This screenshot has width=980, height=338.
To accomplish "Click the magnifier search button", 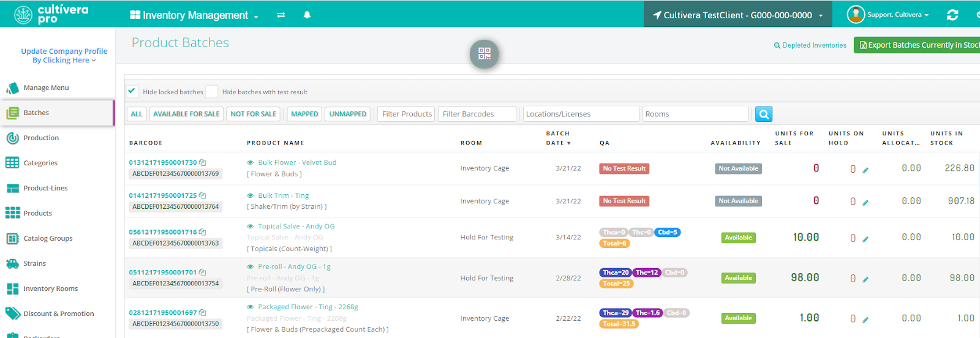I will click(x=764, y=114).
